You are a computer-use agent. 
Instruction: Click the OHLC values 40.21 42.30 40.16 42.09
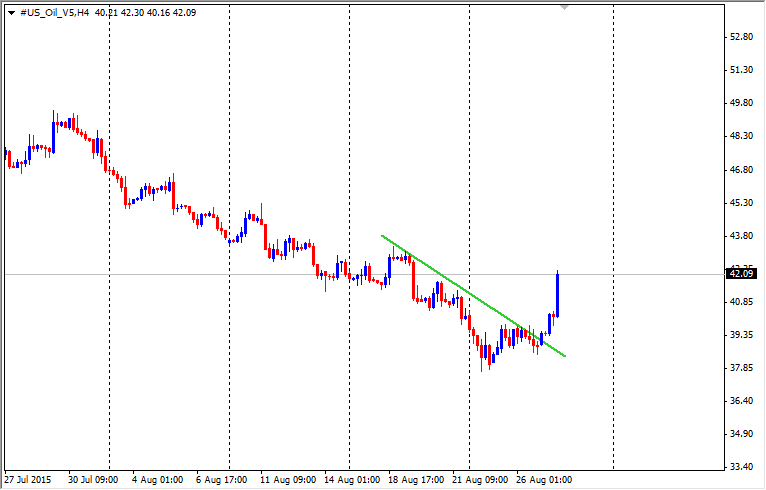[146, 13]
